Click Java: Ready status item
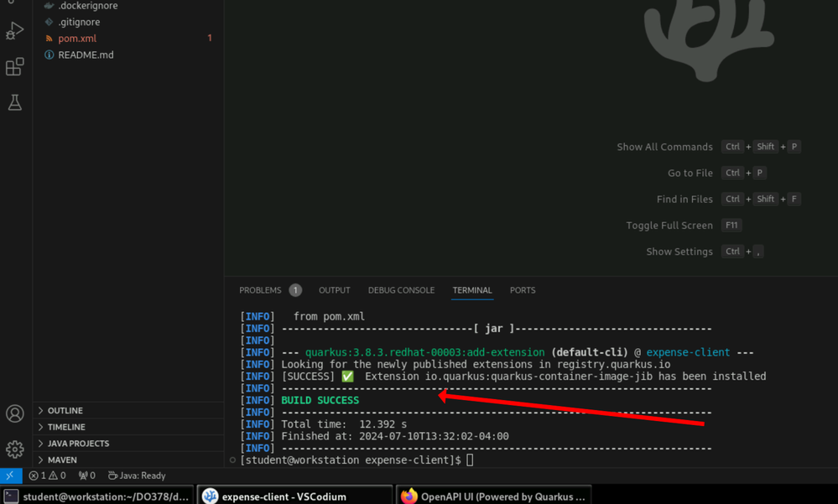Image resolution: width=838 pixels, height=504 pixels. (137, 475)
